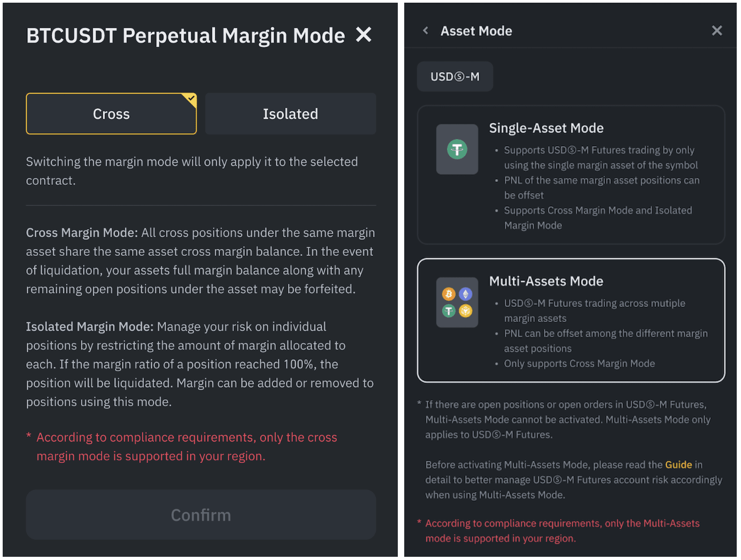Open the USDⓈ-M tab

click(x=455, y=77)
